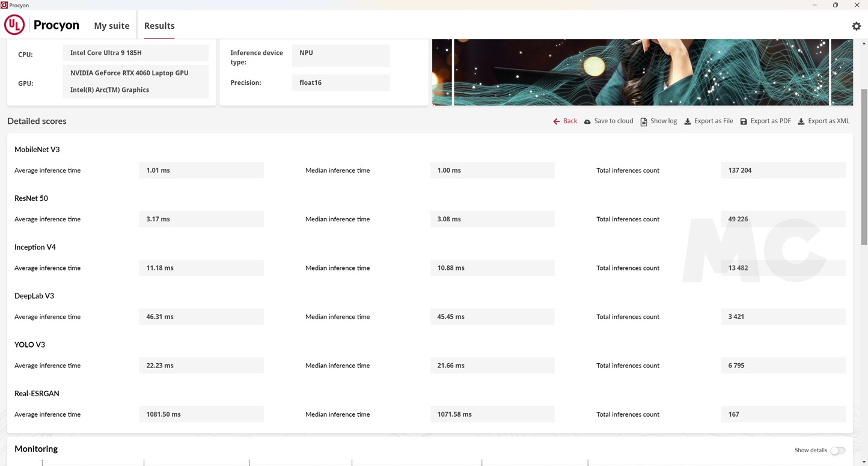Click the red Back arrow icon

click(556, 121)
